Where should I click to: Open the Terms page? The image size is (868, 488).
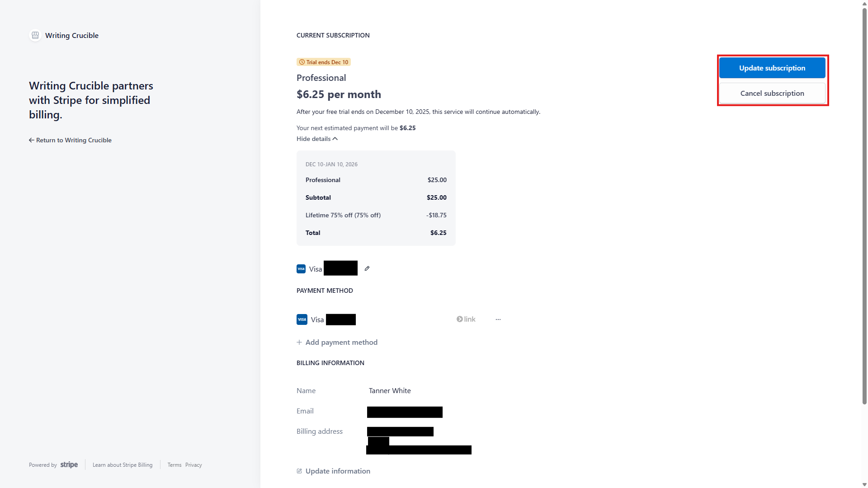(174, 465)
